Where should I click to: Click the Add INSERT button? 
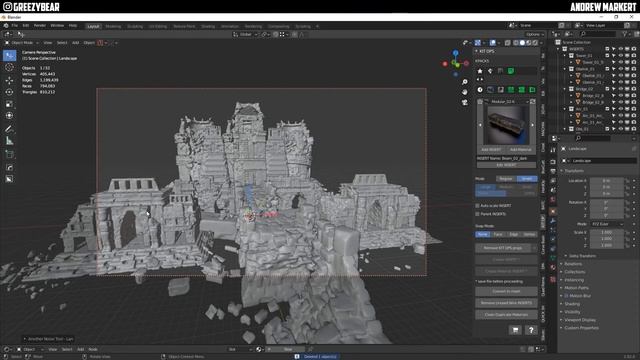click(491, 150)
